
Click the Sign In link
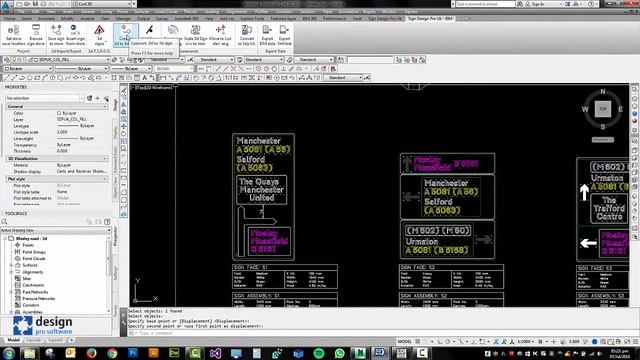537,4
